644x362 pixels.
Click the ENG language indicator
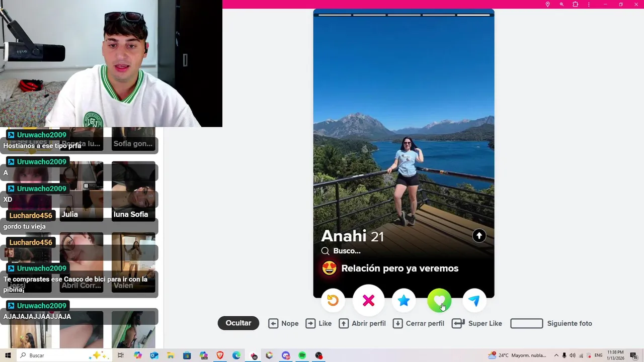coord(598,355)
